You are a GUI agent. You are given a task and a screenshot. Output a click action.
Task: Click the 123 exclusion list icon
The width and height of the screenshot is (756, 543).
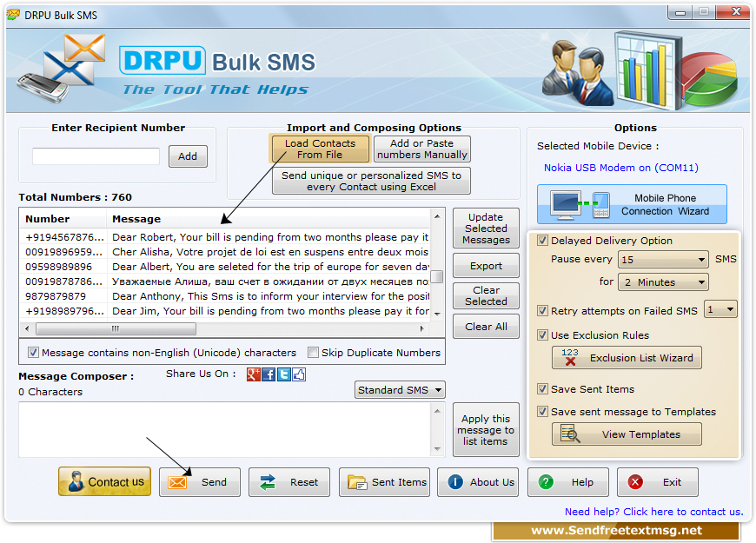pyautogui.click(x=570, y=357)
